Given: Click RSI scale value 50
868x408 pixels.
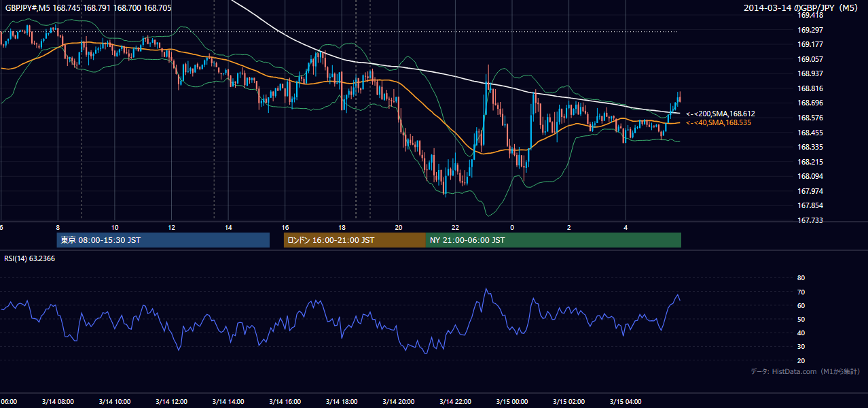Looking at the screenshot, I should [801, 319].
